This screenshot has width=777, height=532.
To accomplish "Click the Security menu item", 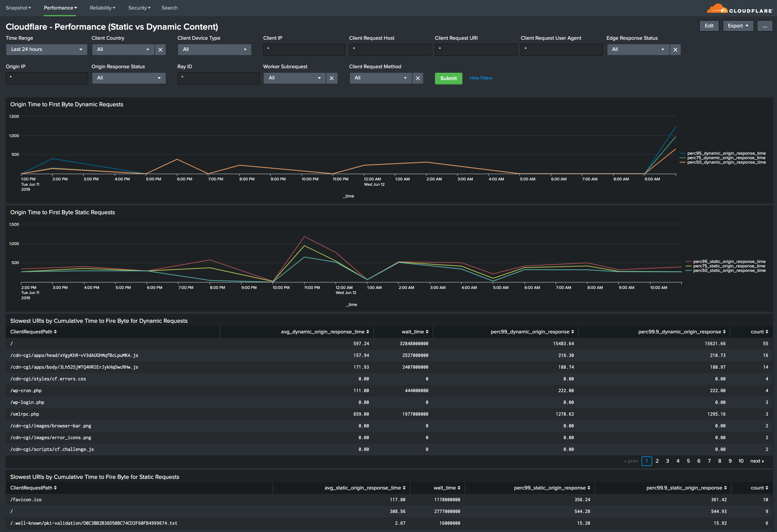I will [x=138, y=8].
